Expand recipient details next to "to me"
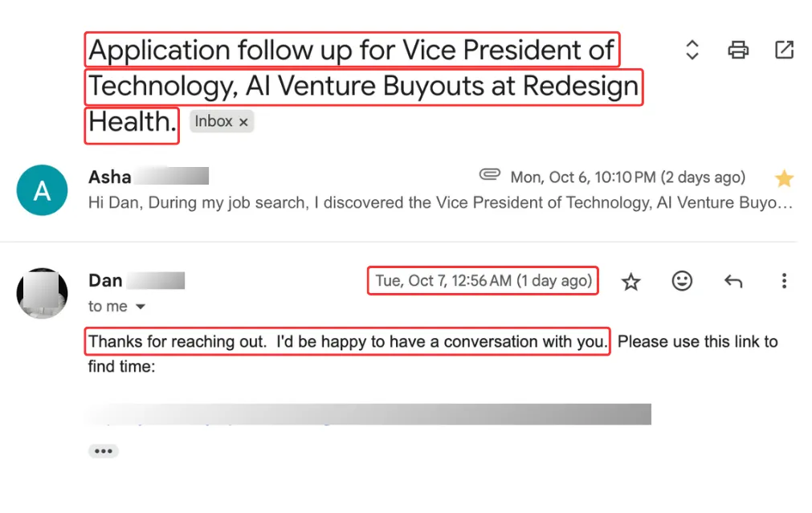 [x=141, y=307]
